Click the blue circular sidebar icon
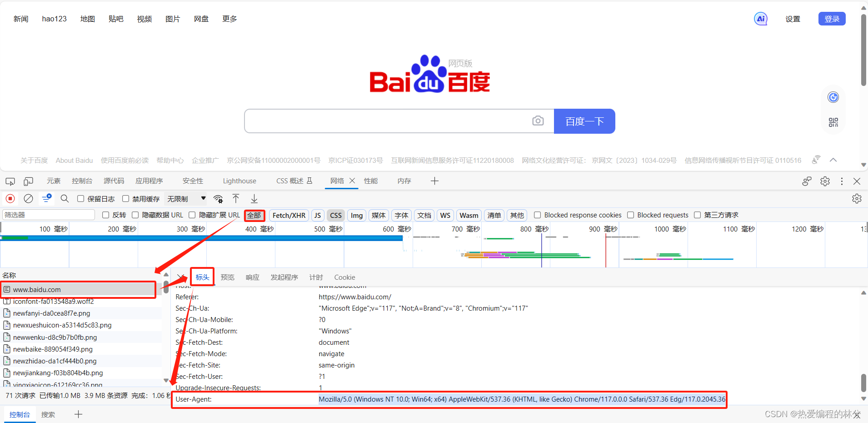 (833, 97)
